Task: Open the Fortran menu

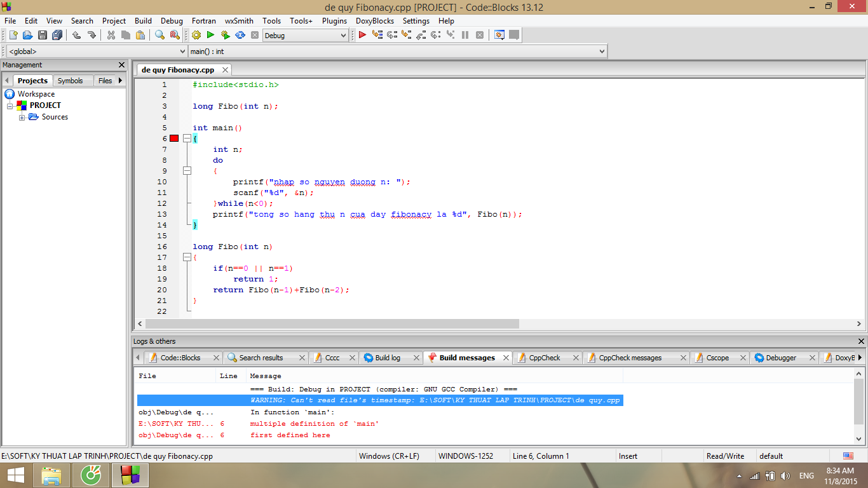Action: coord(203,21)
